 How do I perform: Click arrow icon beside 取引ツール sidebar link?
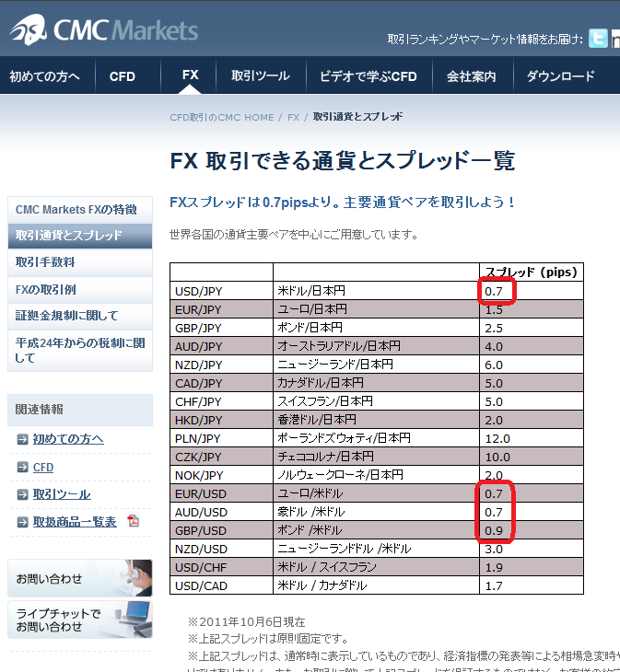(x=23, y=494)
